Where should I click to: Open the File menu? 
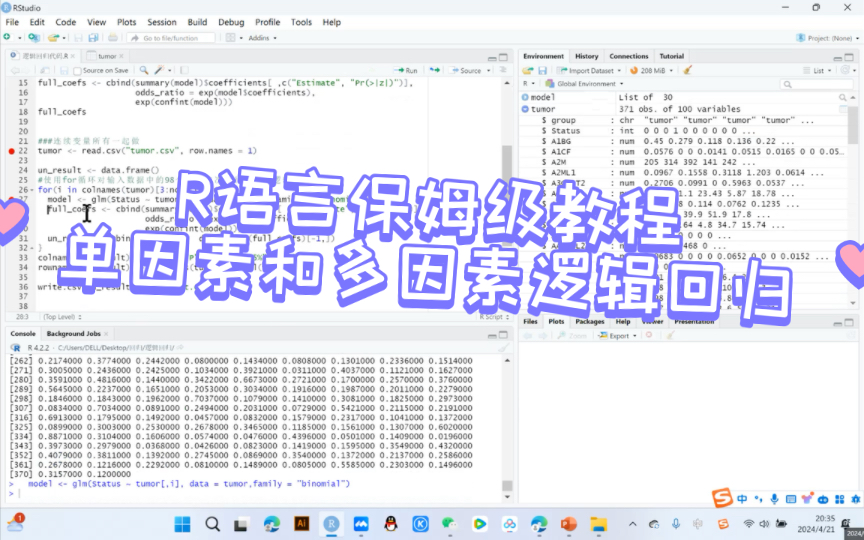point(12,22)
